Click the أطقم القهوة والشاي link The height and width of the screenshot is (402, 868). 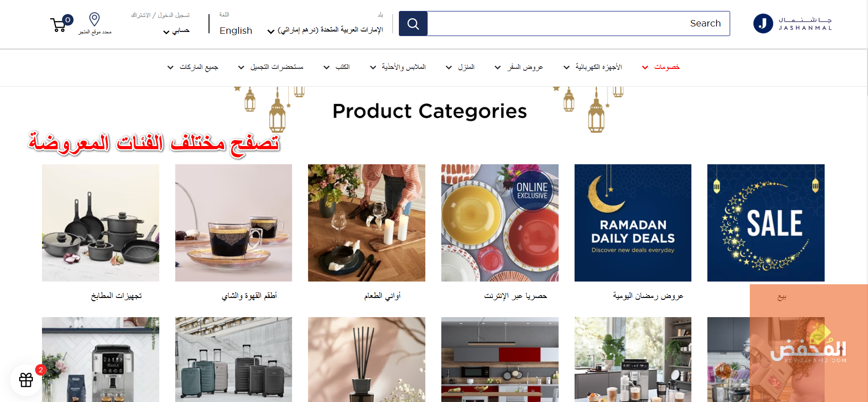click(x=249, y=296)
